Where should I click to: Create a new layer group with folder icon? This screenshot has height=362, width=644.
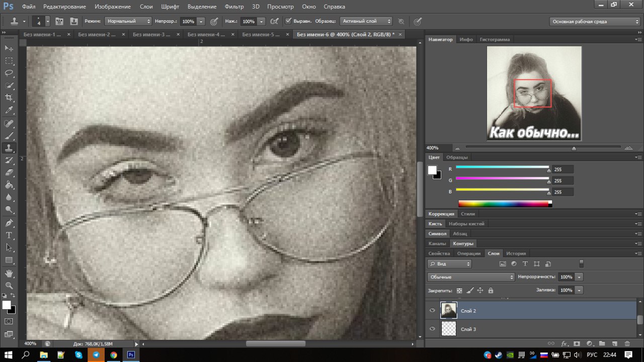(602, 343)
